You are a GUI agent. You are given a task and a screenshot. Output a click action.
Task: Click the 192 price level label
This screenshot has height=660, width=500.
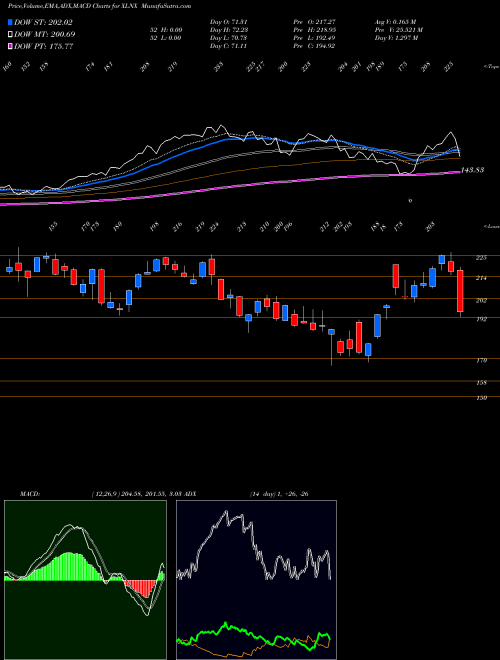coord(481,319)
